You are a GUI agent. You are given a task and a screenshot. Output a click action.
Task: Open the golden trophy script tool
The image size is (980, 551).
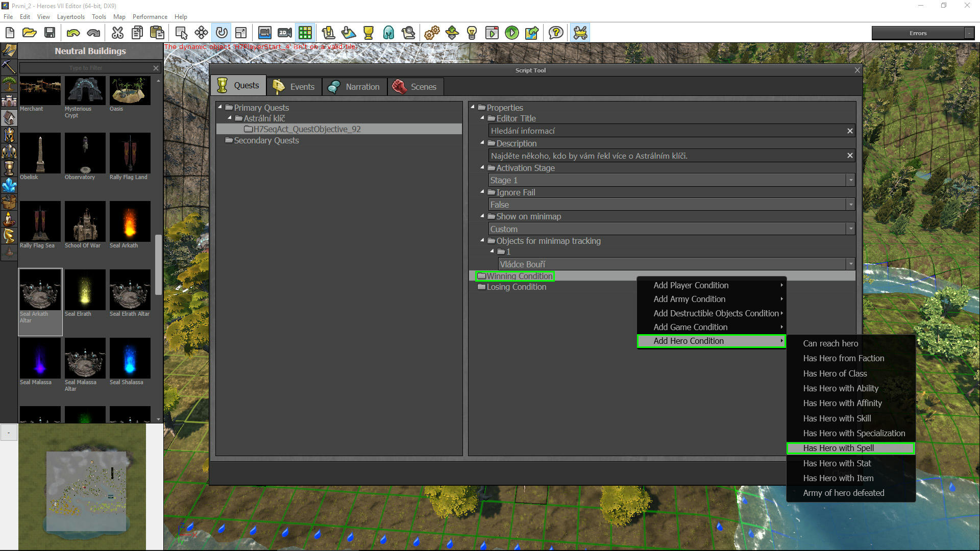[369, 33]
